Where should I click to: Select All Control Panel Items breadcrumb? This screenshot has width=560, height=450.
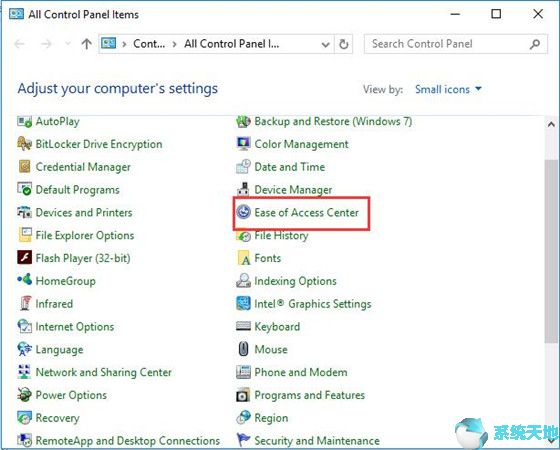click(x=231, y=44)
